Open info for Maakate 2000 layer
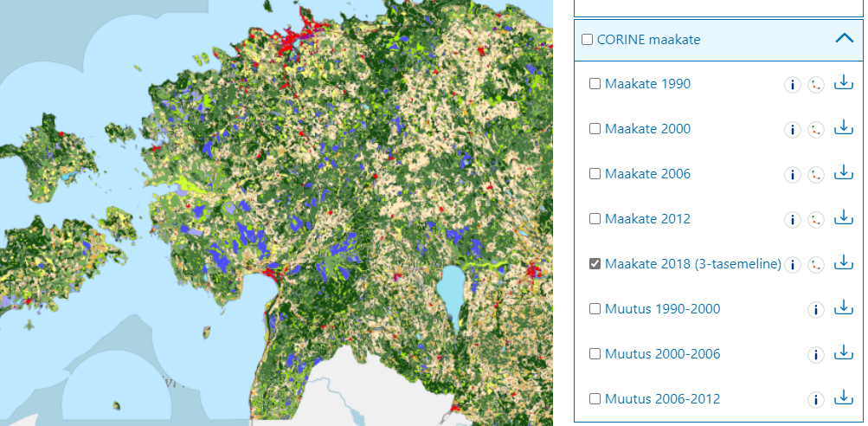 point(792,130)
